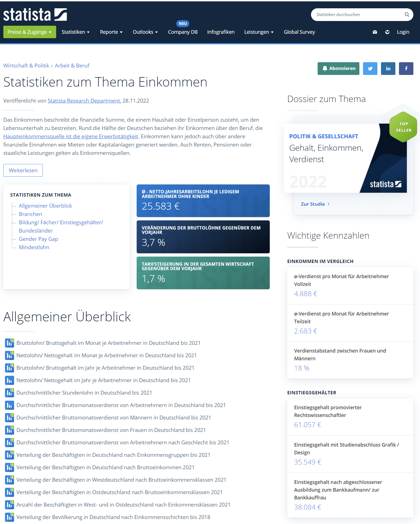The width and height of the screenshot is (420, 524).
Task: Open Netto-Jahresarbeitslohn 25.583 € tile
Action: pos(203,201)
